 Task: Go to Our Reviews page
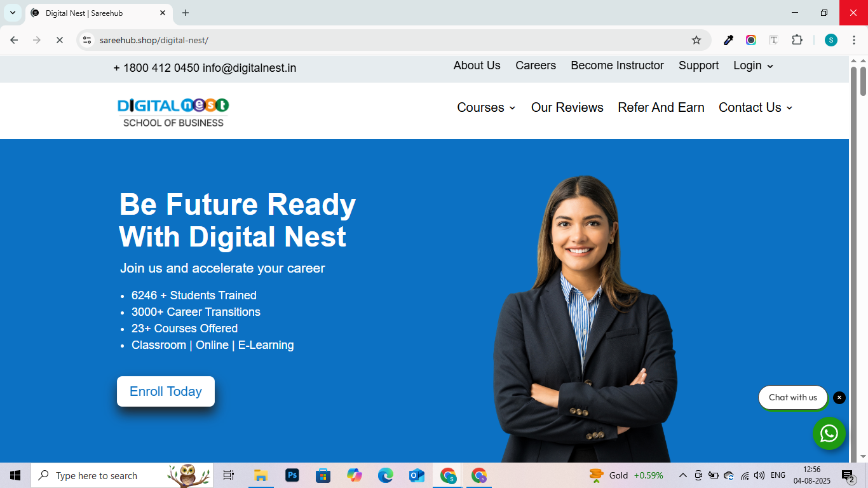coord(567,107)
